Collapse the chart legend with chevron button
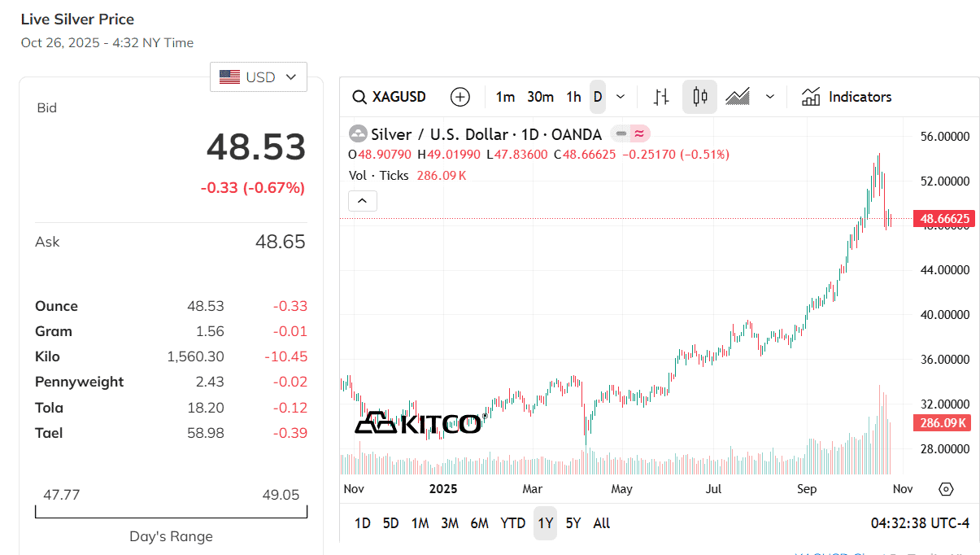Screen dimensions: 980x555 point(363,200)
